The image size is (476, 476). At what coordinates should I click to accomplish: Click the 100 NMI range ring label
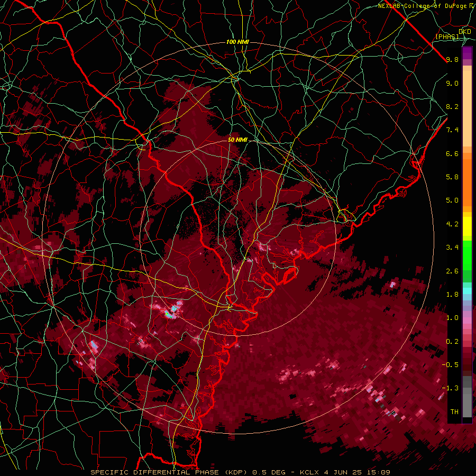(x=237, y=42)
